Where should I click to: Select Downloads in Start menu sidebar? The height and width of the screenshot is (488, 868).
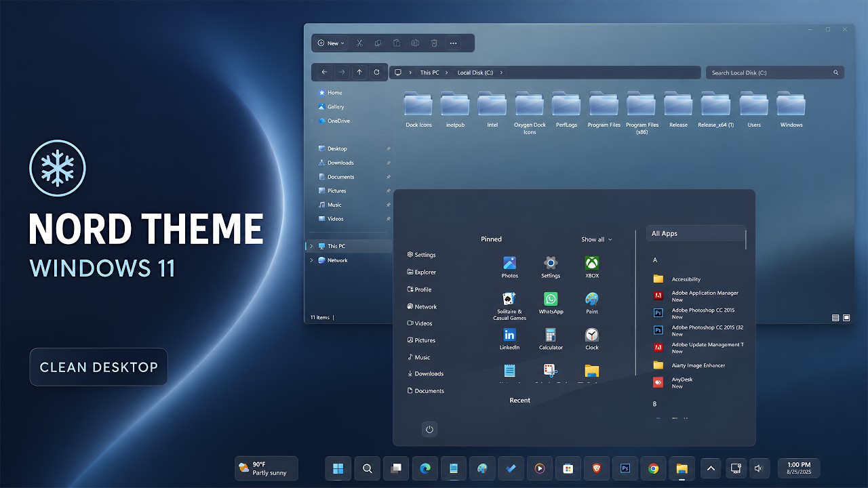(x=425, y=373)
